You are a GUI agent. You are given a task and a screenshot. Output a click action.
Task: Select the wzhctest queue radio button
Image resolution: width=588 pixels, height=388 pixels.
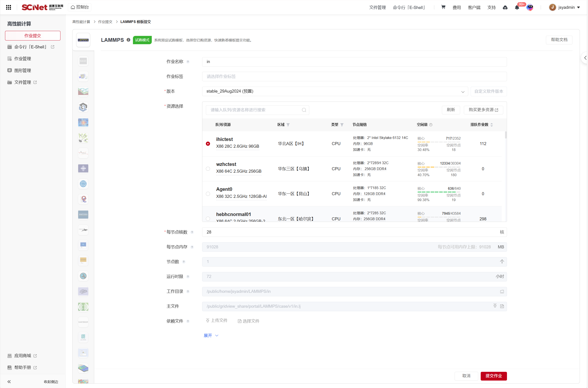click(x=208, y=169)
